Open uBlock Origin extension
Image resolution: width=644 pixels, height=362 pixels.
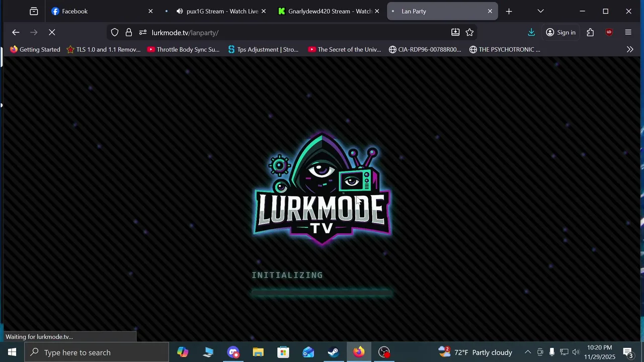tap(609, 32)
